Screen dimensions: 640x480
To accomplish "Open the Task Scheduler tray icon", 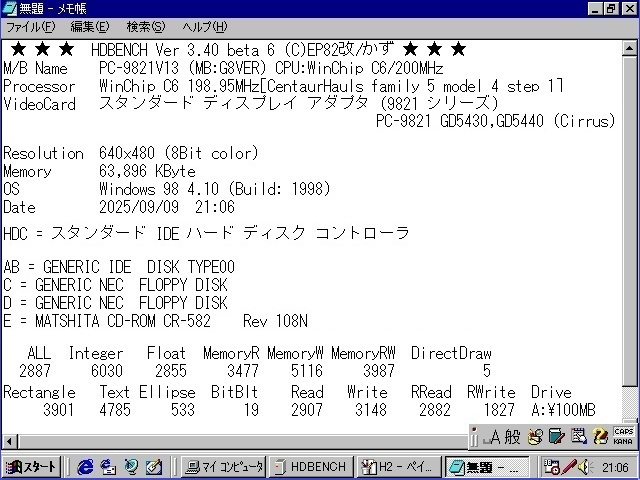I will coord(551,467).
